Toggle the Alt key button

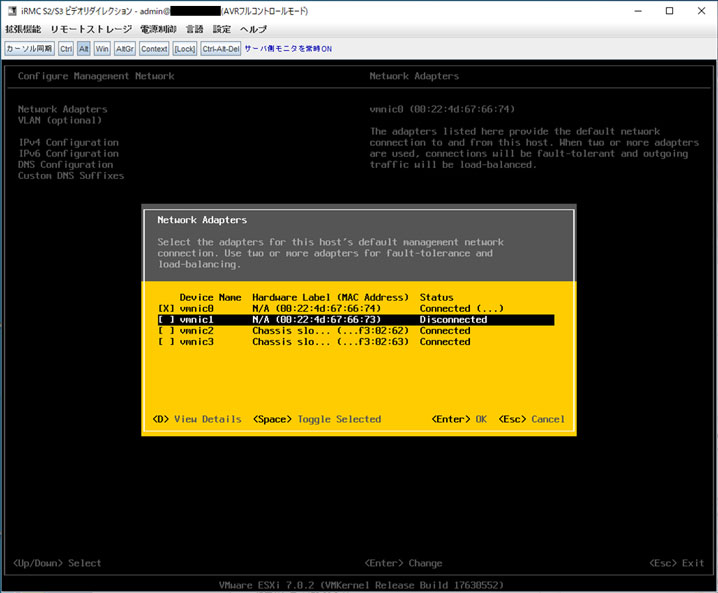point(83,49)
